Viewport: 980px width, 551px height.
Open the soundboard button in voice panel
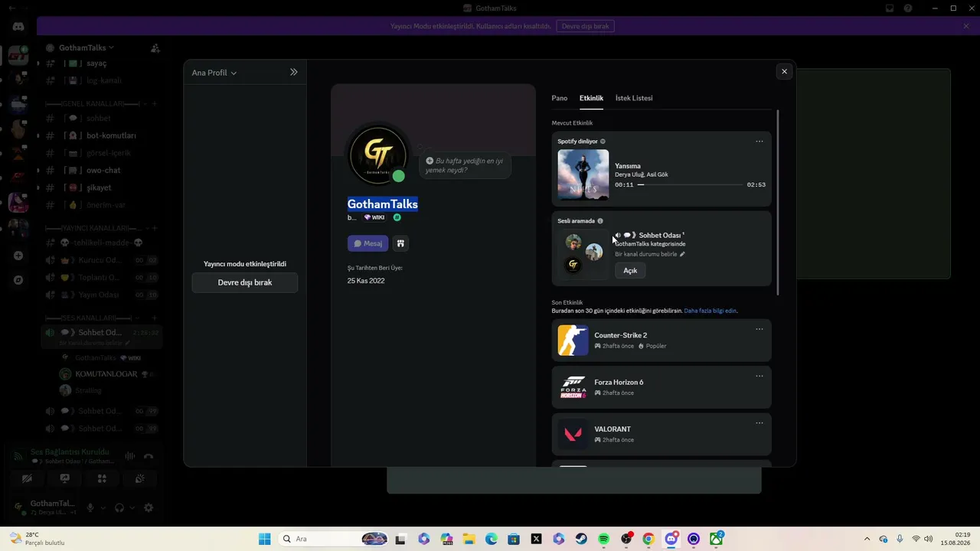[x=139, y=479]
